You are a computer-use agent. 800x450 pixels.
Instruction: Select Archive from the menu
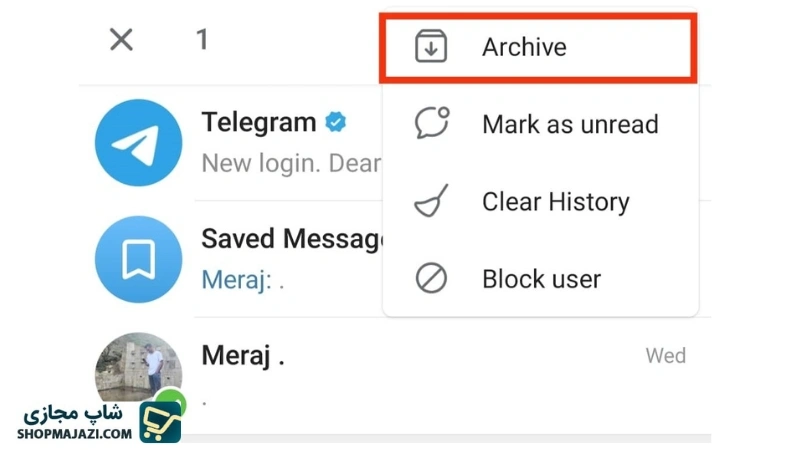(x=524, y=47)
